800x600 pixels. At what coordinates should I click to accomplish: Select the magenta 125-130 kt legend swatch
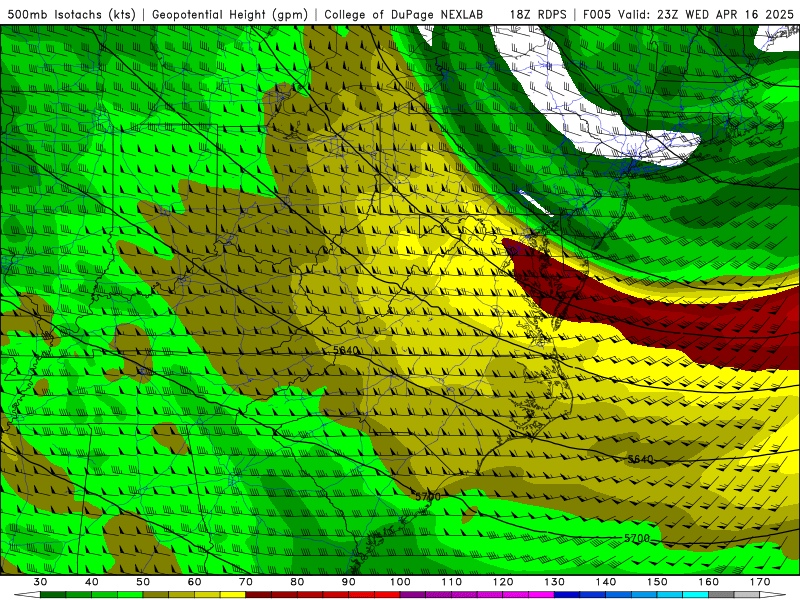coord(542,595)
